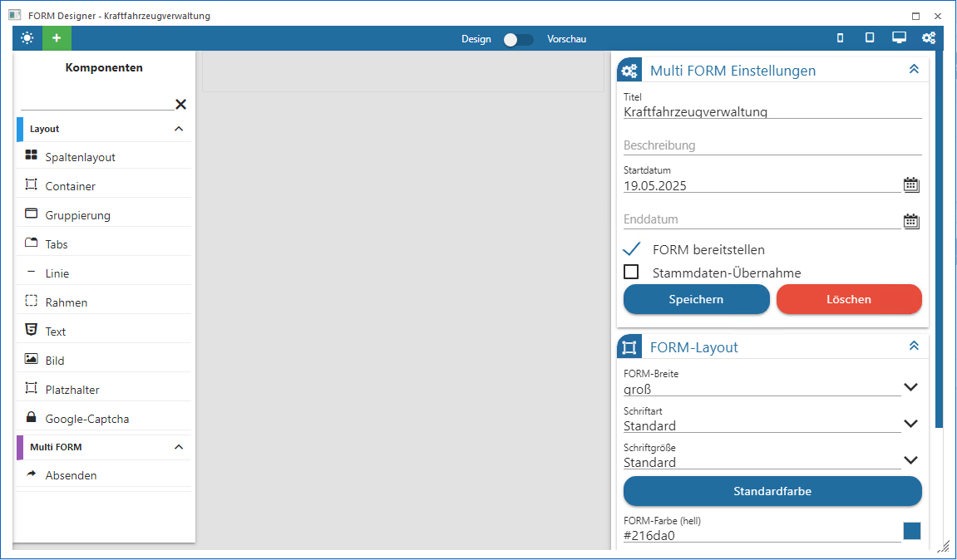Collapse the Layout components group
This screenshot has height=560, width=957.
tap(179, 129)
